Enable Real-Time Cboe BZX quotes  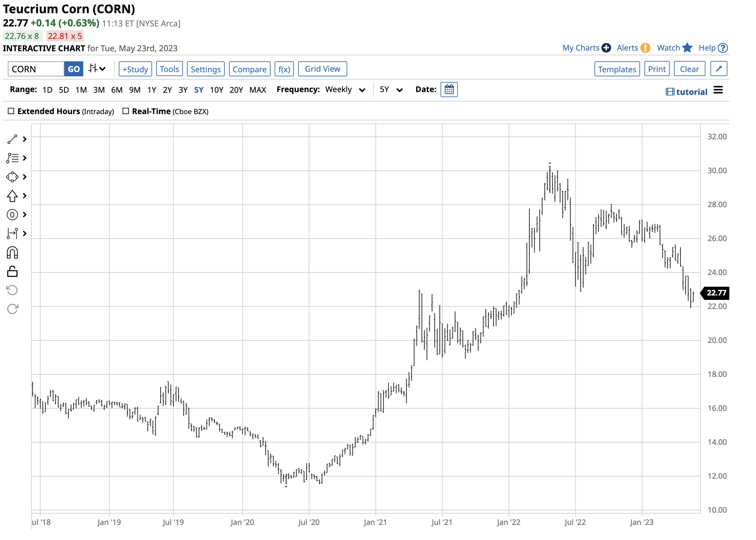(126, 111)
